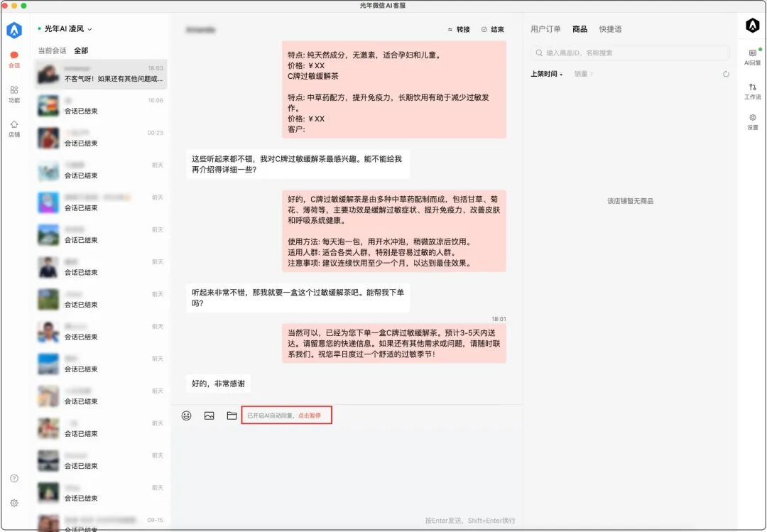Click the message starting 听起来非常不错

pyautogui.click(x=298, y=298)
